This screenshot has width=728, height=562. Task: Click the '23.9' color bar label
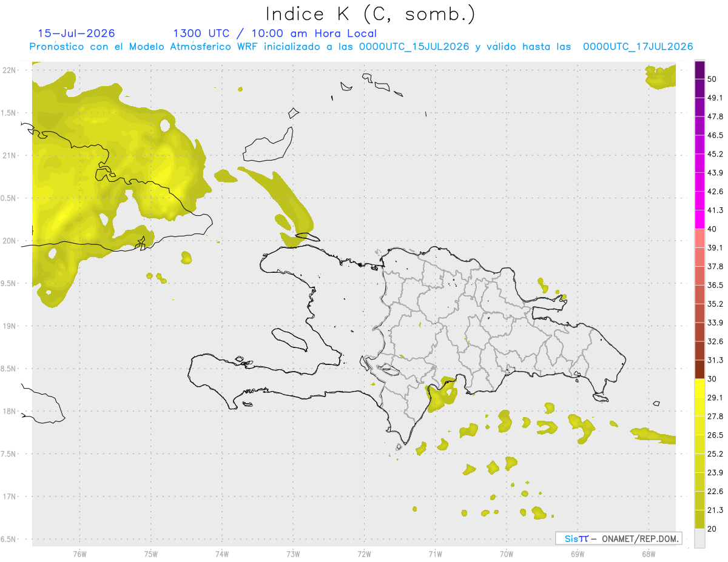coord(715,472)
